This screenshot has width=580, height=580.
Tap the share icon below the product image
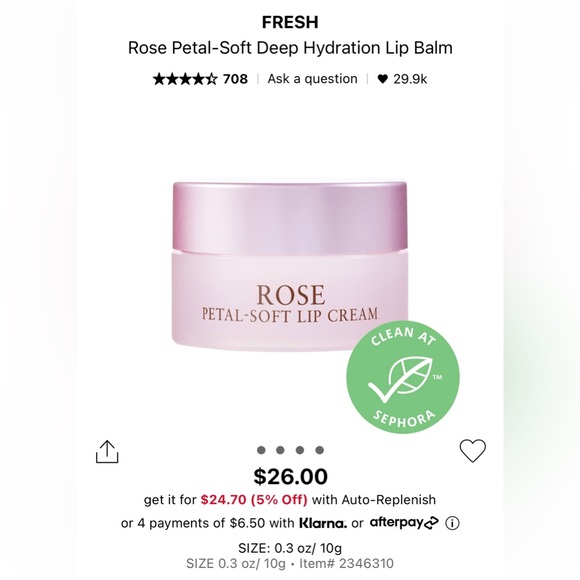point(107,451)
